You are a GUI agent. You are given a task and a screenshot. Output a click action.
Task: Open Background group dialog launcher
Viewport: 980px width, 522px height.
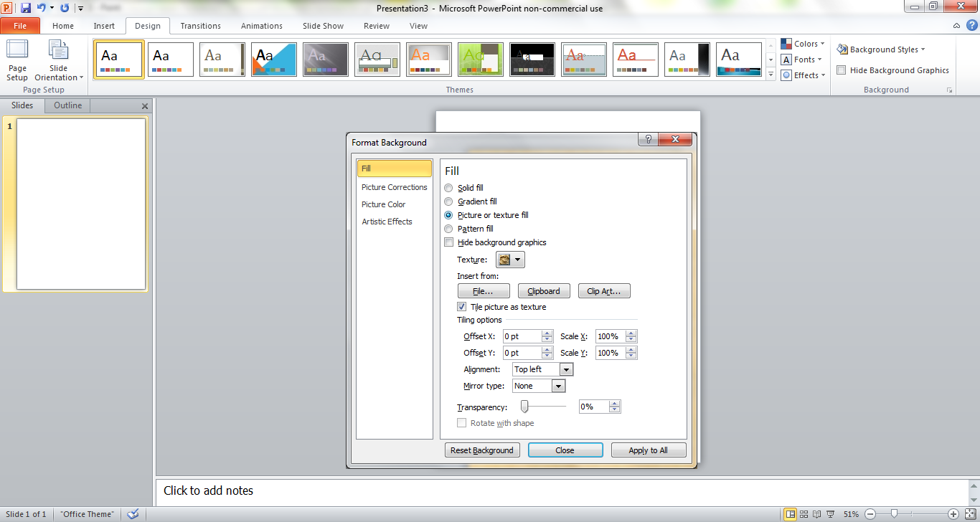[949, 90]
